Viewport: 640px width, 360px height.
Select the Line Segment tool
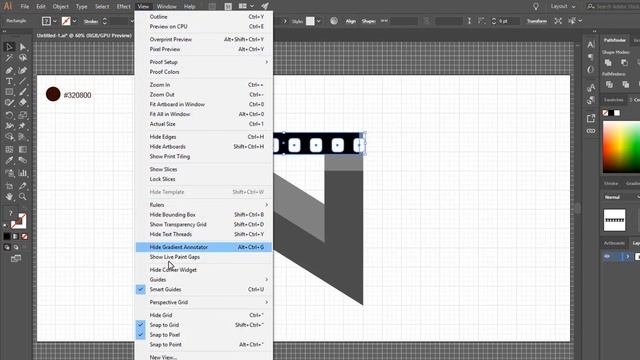[23, 81]
